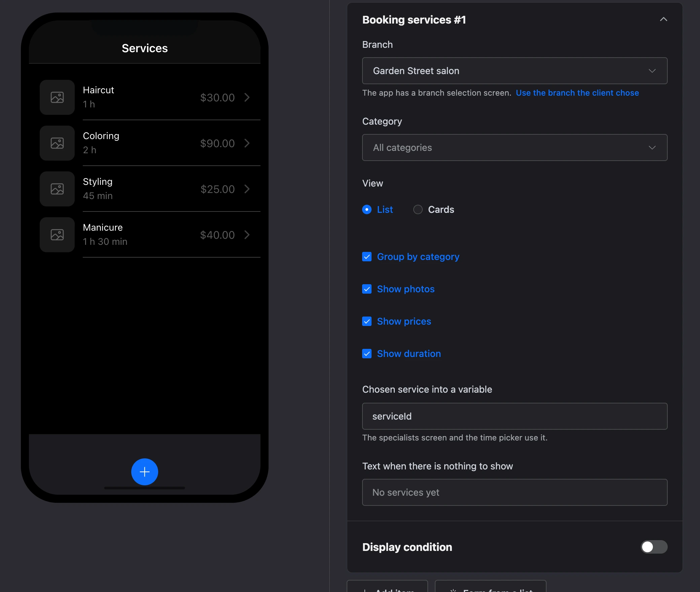
Task: Click the serviceId variable input field
Action: [x=515, y=416]
